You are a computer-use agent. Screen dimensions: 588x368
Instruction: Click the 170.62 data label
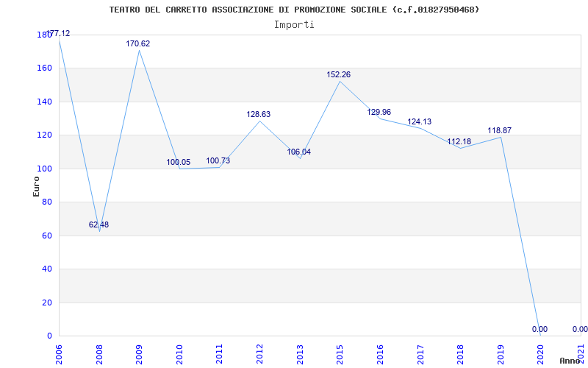point(138,43)
